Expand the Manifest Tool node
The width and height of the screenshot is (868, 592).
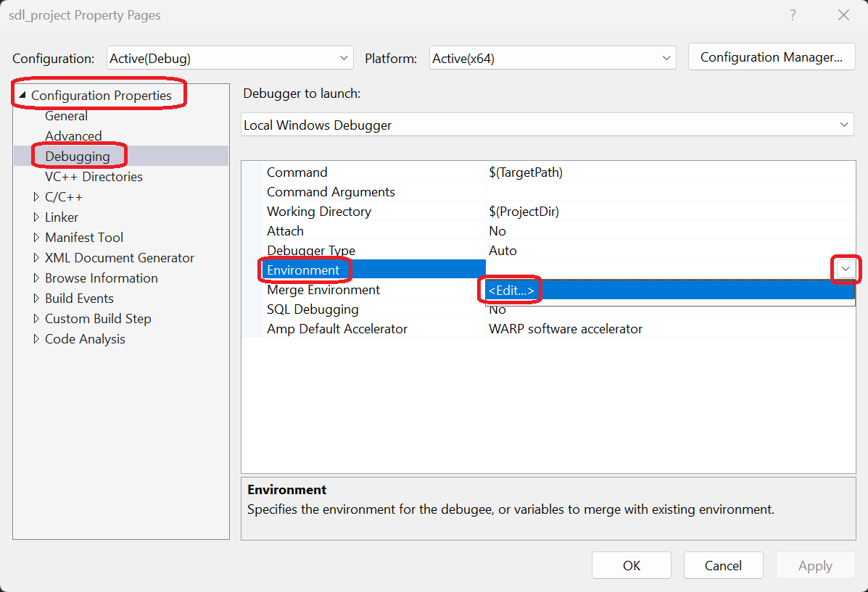click(37, 237)
